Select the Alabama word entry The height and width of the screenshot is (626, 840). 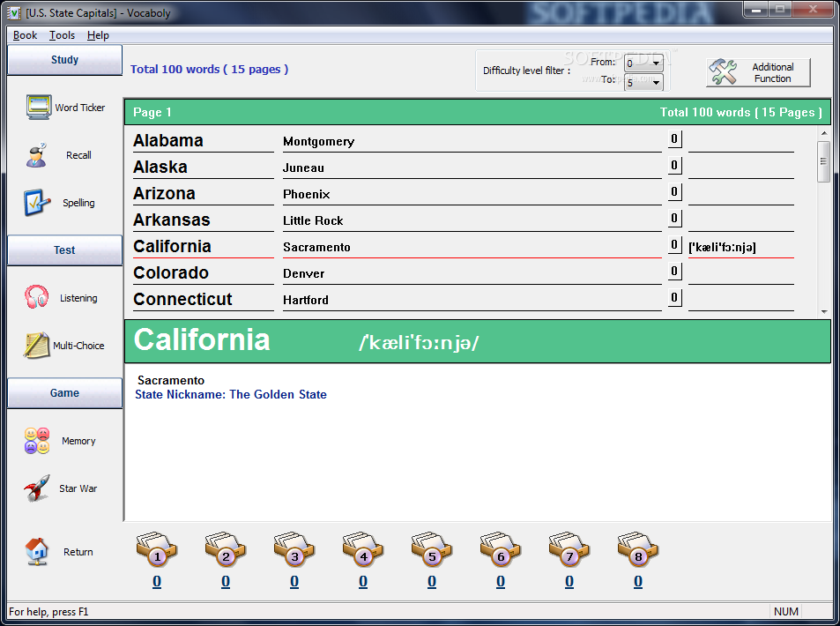[168, 140]
